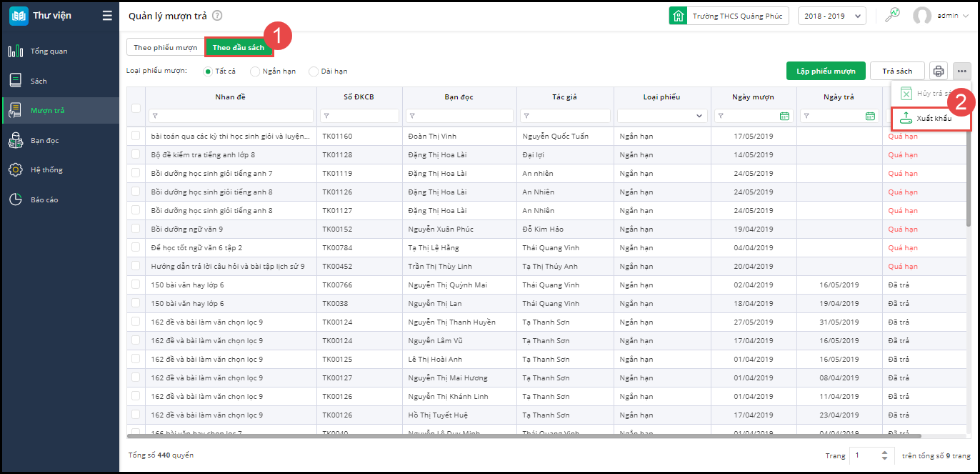This screenshot has height=474, width=980.
Task: Tick the select-all checkbox in table header
Action: (x=136, y=108)
